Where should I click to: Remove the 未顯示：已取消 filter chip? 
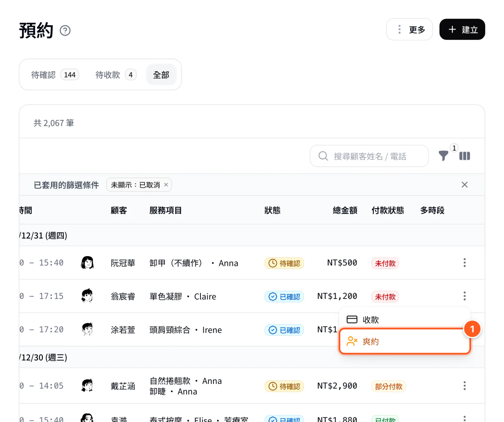[x=166, y=185]
